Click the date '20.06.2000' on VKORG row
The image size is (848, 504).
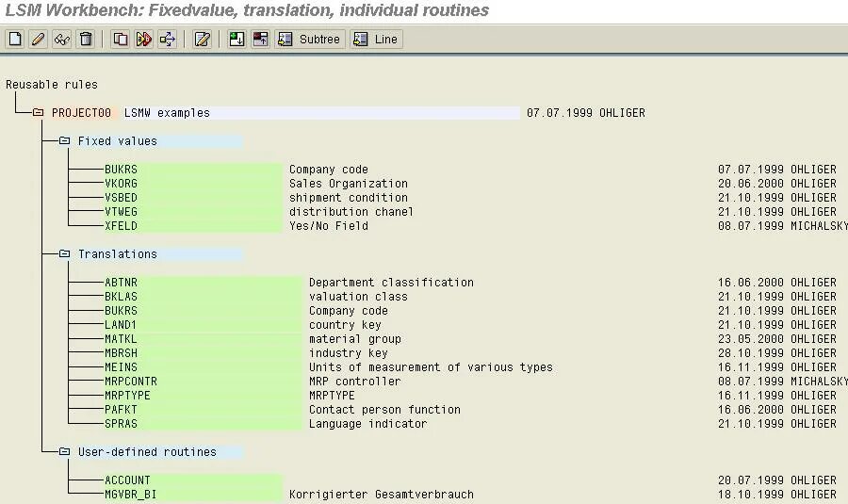click(751, 184)
